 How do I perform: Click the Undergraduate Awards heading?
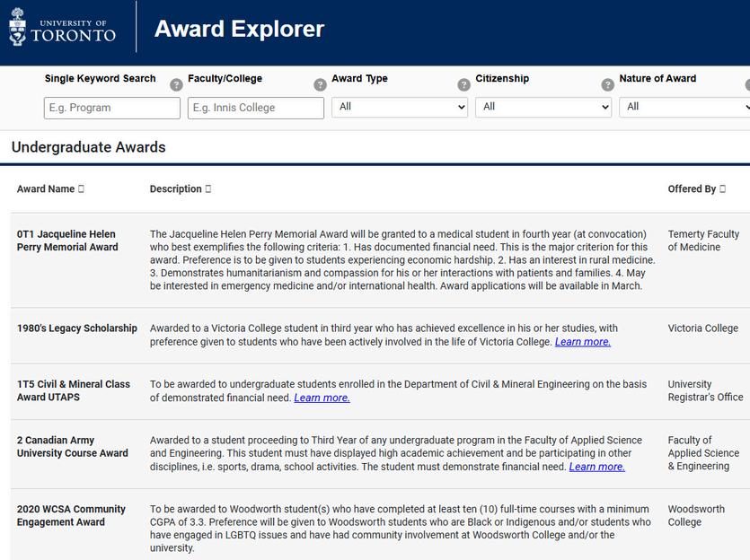[89, 147]
